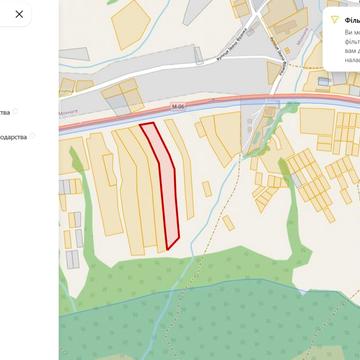
Task: Click the info icon beside the "ства" text
Action: 15,111
